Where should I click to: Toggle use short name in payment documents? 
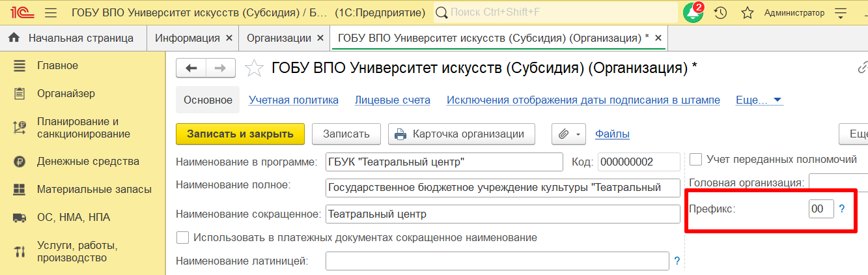[x=182, y=238]
